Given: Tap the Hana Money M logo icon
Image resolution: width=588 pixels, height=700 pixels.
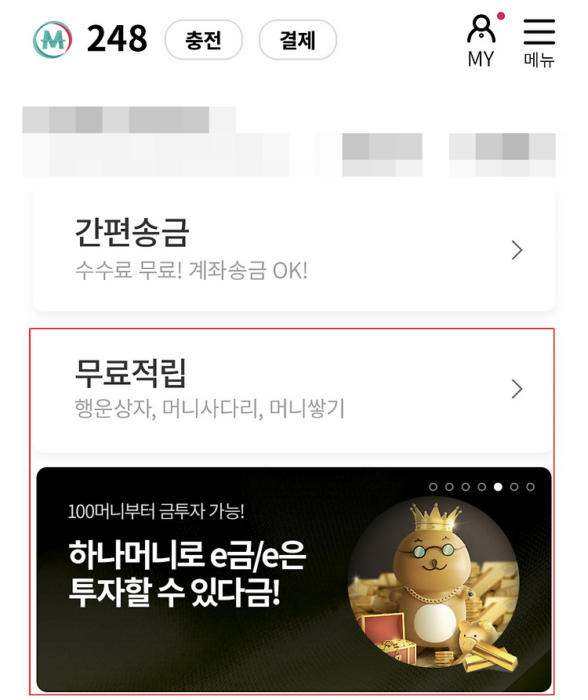Looking at the screenshot, I should pos(53,40).
